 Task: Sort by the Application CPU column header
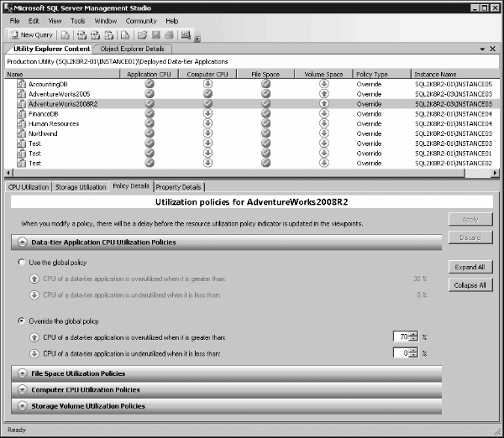pyautogui.click(x=149, y=74)
